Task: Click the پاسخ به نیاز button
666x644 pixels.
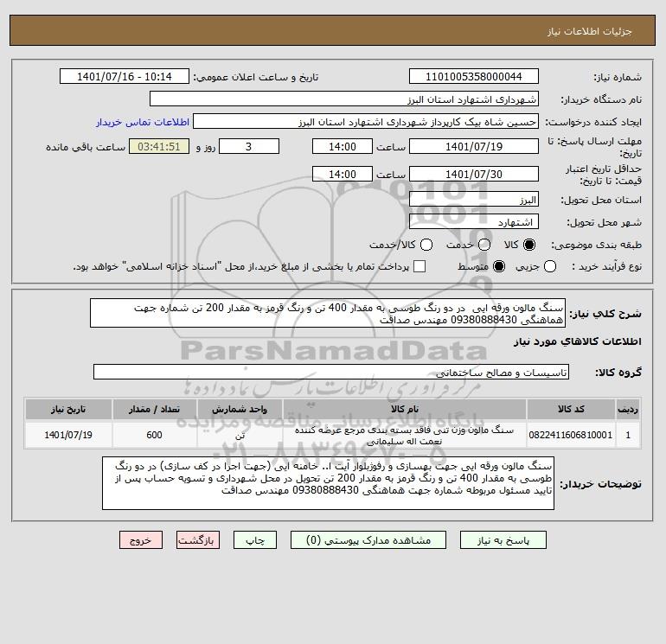Action: tap(503, 540)
